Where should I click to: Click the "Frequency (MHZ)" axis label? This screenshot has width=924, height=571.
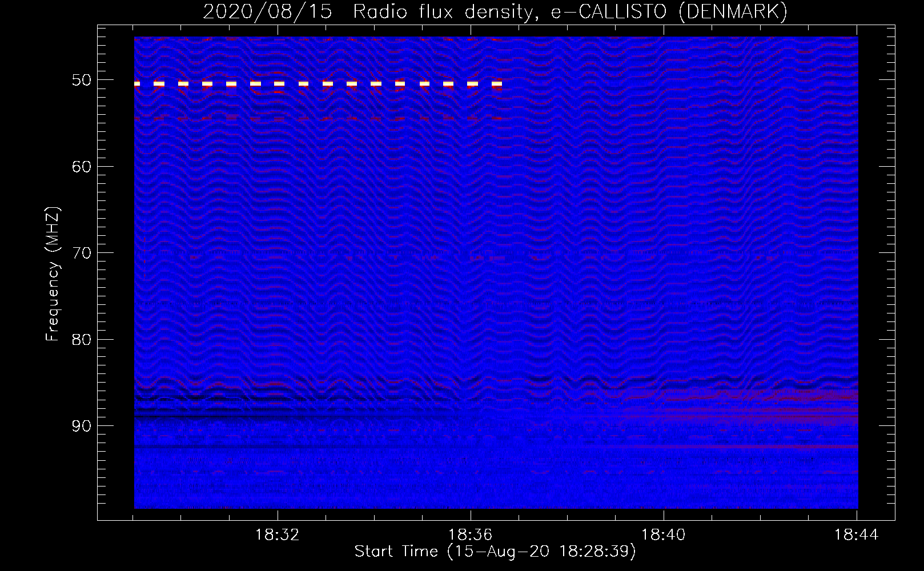pos(53,274)
